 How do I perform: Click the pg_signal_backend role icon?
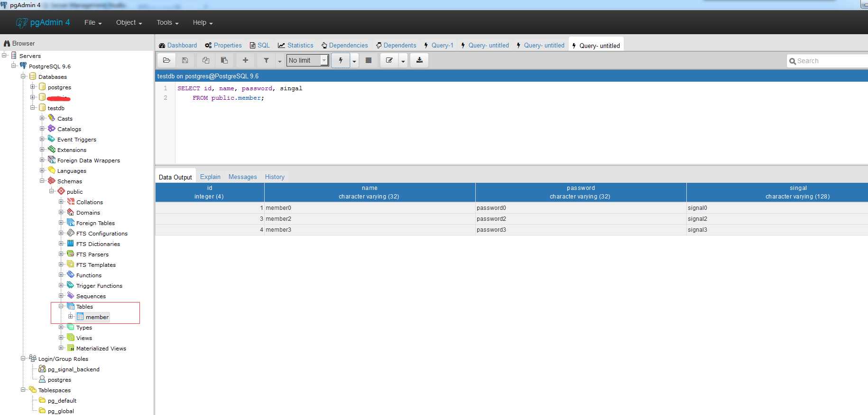[42, 368]
